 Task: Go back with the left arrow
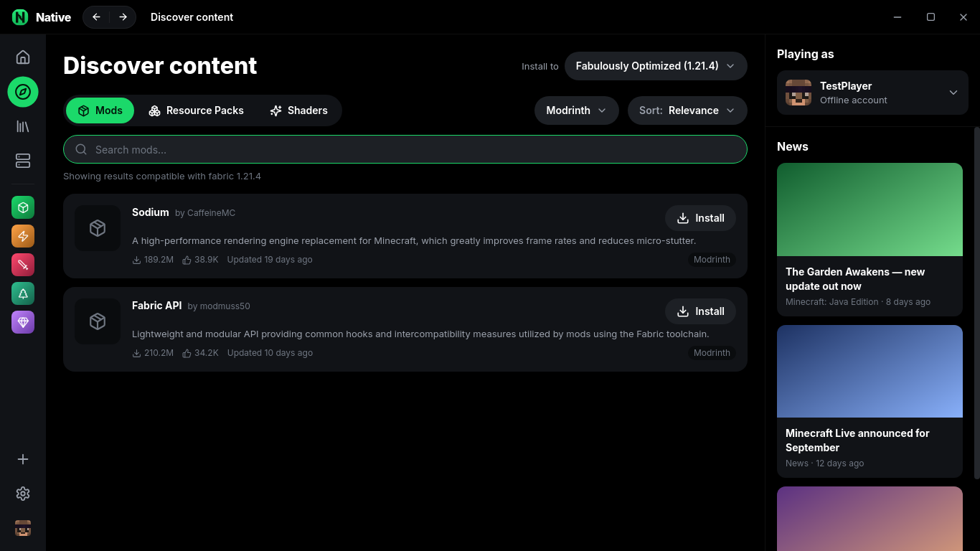click(x=96, y=17)
